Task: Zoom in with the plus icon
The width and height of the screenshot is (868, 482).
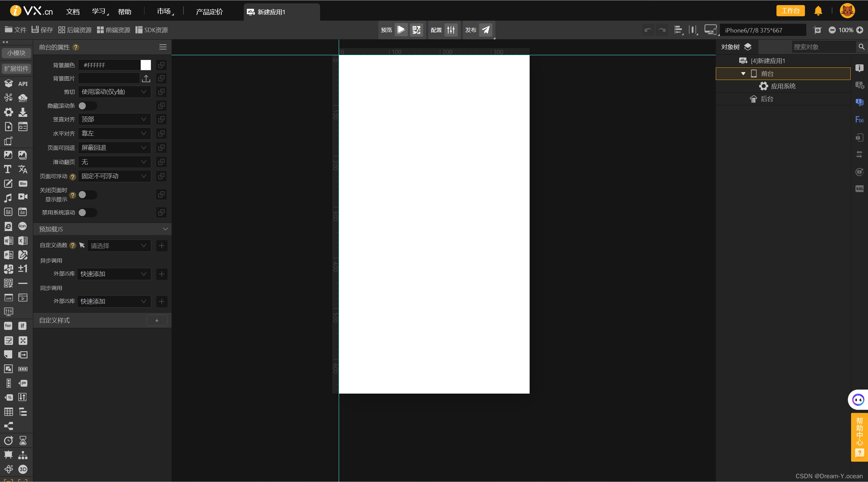Action: (x=860, y=30)
